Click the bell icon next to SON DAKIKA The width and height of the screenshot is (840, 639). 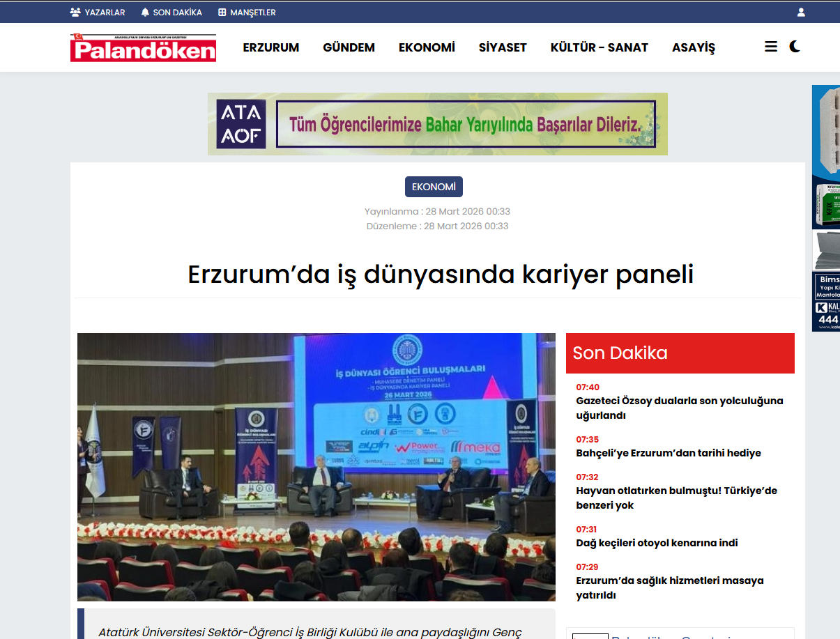pos(145,11)
